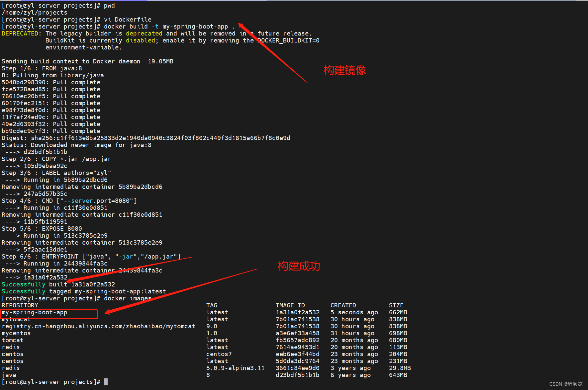Screen dimensions: 588x390
Task: Click the '49e2d6393f32: Pull complete' line
Action: [51, 124]
